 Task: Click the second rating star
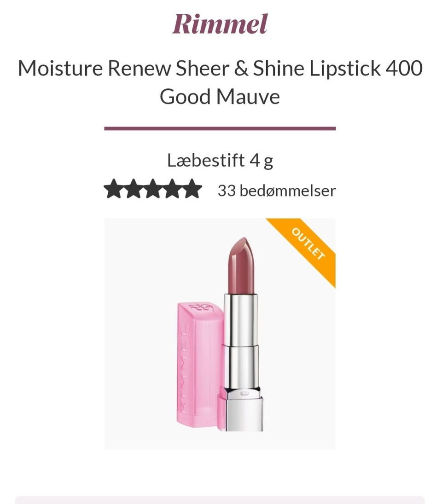pyautogui.click(x=133, y=189)
